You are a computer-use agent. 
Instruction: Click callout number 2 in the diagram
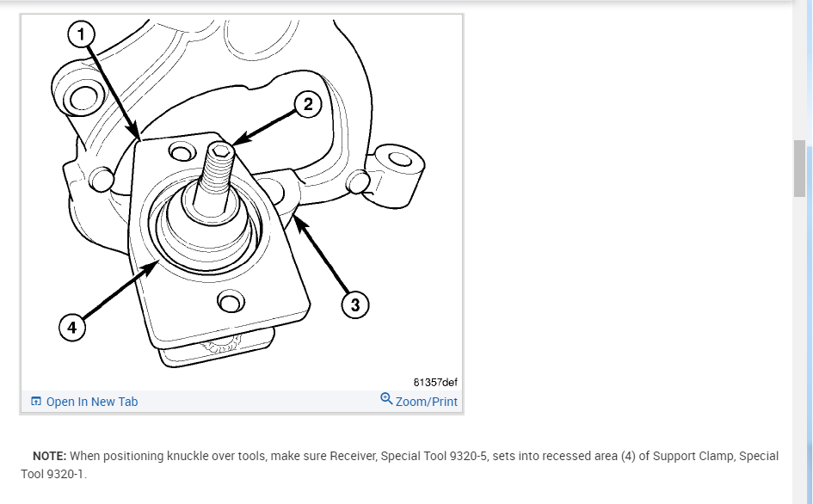tap(308, 104)
